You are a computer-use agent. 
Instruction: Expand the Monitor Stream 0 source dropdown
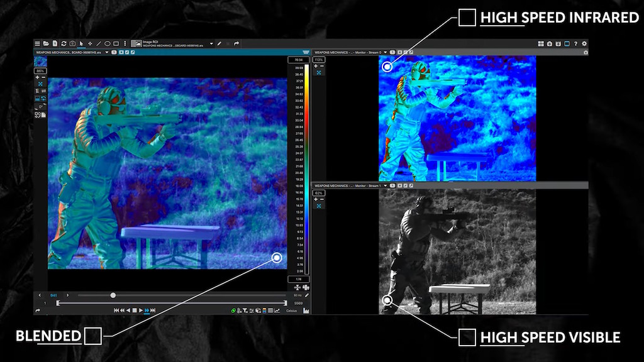click(x=386, y=53)
